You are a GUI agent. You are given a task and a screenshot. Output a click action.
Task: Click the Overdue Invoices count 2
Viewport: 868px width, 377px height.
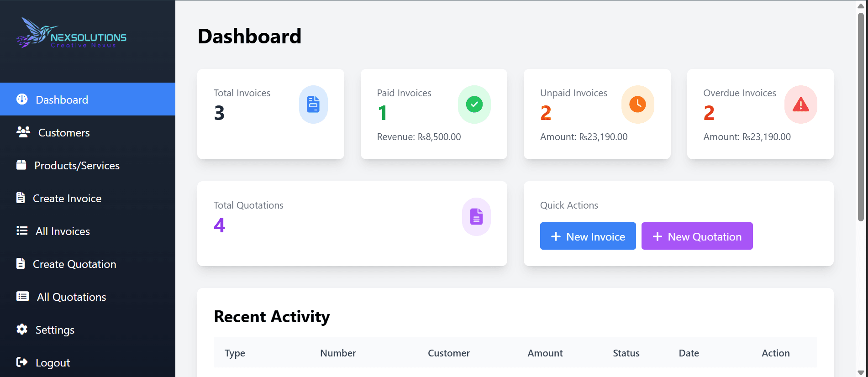tap(709, 113)
